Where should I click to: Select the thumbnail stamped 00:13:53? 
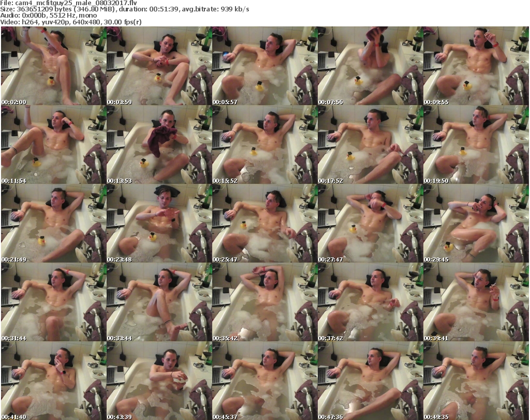tap(159, 144)
